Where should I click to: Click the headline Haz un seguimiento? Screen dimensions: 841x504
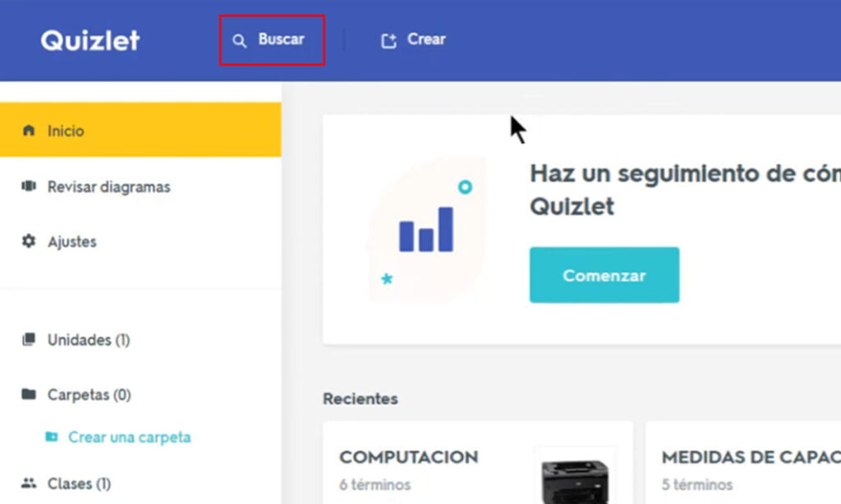pos(686,190)
